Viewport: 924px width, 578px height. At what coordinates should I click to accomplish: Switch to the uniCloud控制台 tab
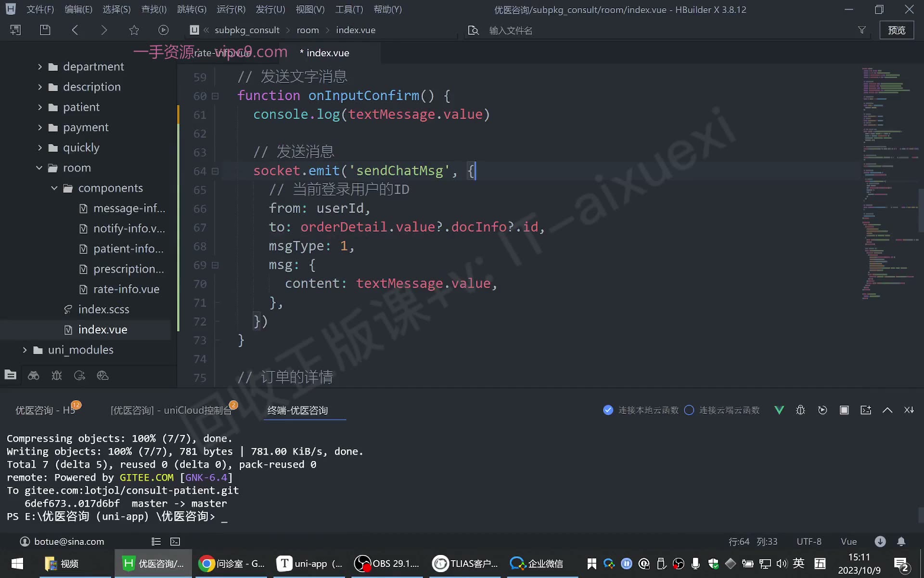pyautogui.click(x=171, y=410)
